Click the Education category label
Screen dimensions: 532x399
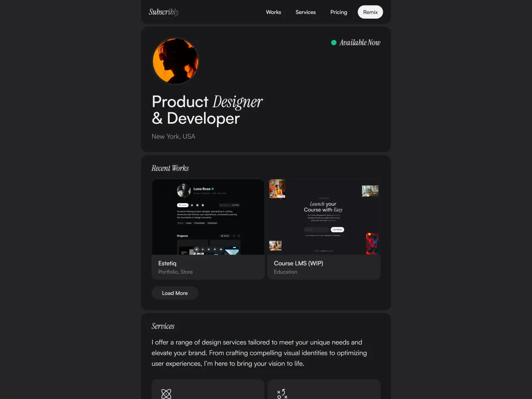tap(286, 272)
